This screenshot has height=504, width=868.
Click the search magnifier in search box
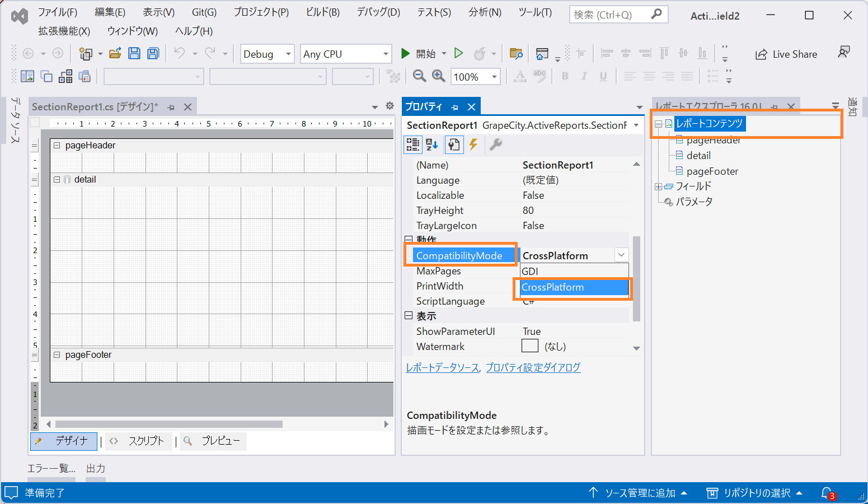click(x=657, y=14)
